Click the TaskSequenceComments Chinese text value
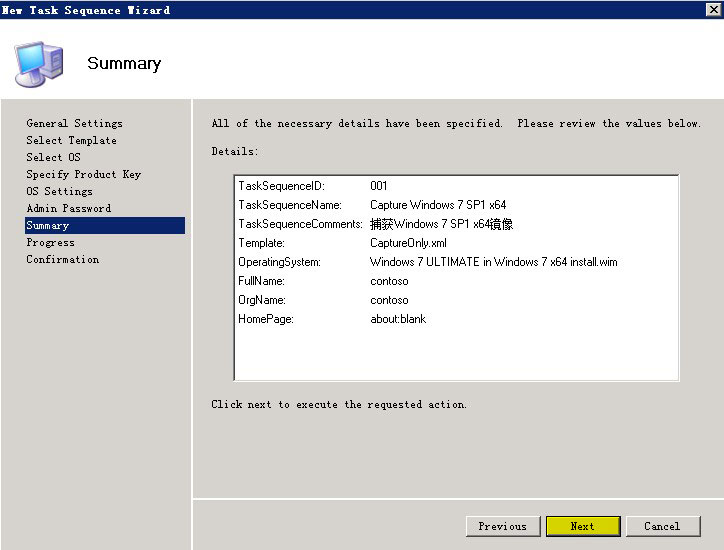The image size is (724, 550). tap(441, 224)
